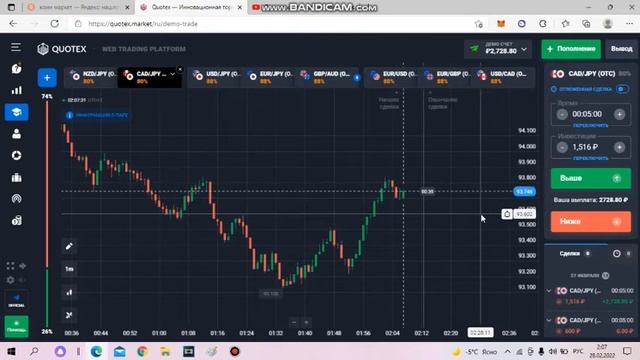Open the chart indicators tools icon
Screen dimensions: 640x360
pos(69,315)
